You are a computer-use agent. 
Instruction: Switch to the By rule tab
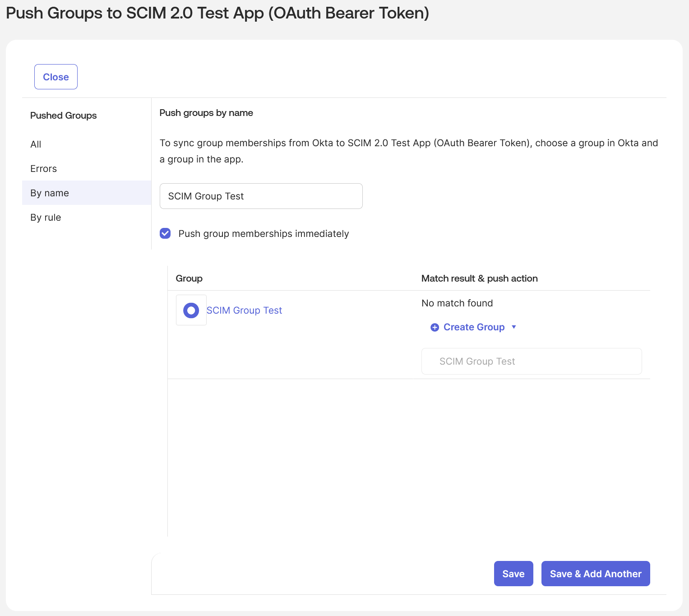pos(46,217)
